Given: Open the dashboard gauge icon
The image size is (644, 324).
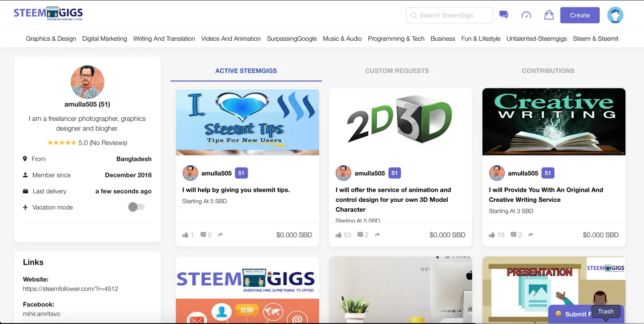Looking at the screenshot, I should point(526,15).
